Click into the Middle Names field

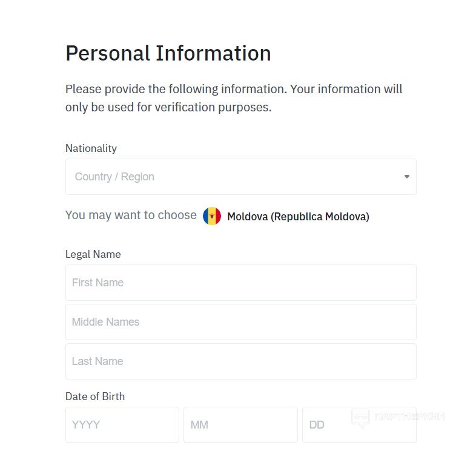click(x=240, y=322)
